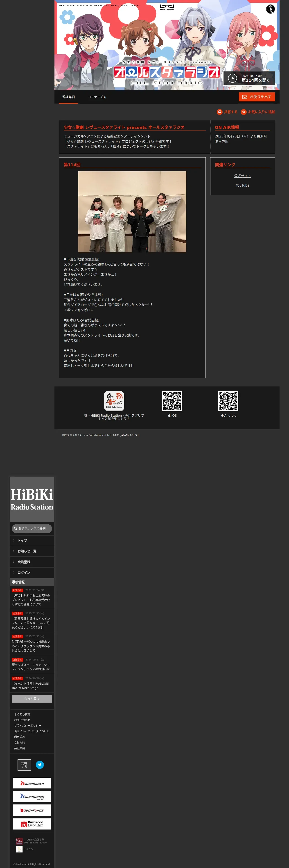Open the システムメンテナンスのお知らせ news item
Screen dimensions: 289x868
pyautogui.click(x=31, y=667)
